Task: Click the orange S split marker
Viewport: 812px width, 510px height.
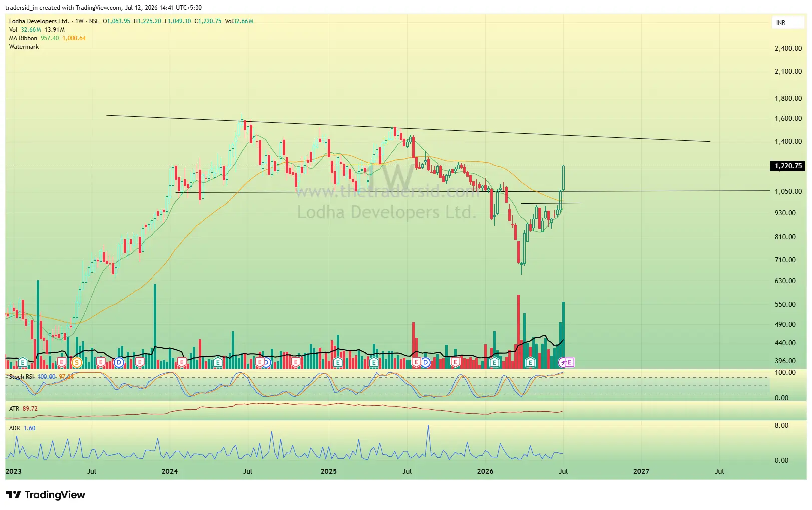Action: pyautogui.click(x=76, y=362)
